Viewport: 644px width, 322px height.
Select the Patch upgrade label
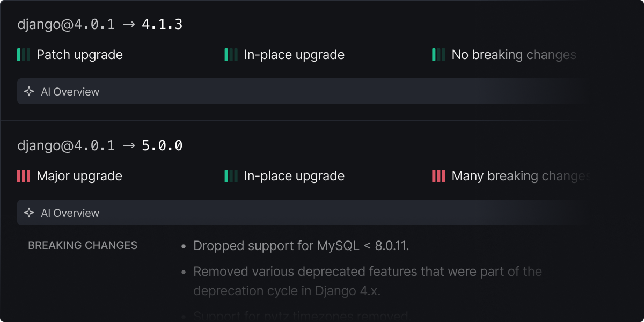[x=79, y=55]
